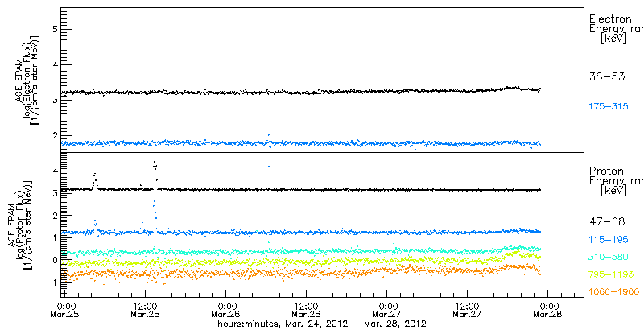The image size is (644, 330).
Task: Click the 0:00 Mar.27 time axis label
Action: pyautogui.click(x=388, y=311)
